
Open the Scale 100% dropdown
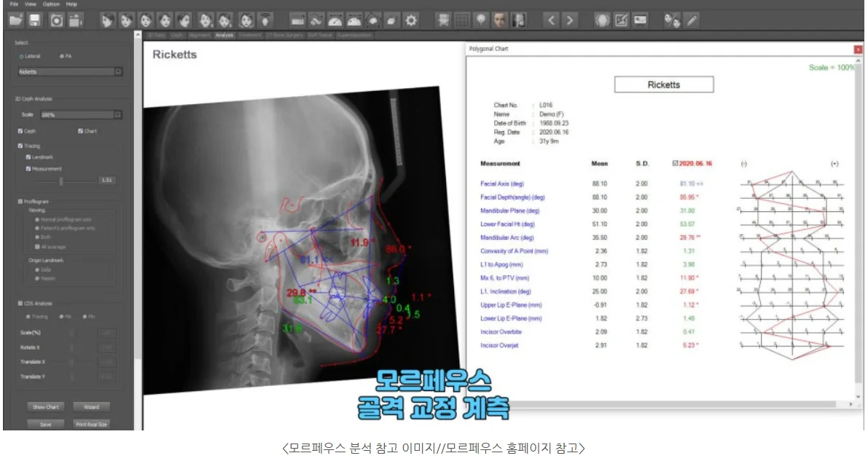[x=81, y=115]
